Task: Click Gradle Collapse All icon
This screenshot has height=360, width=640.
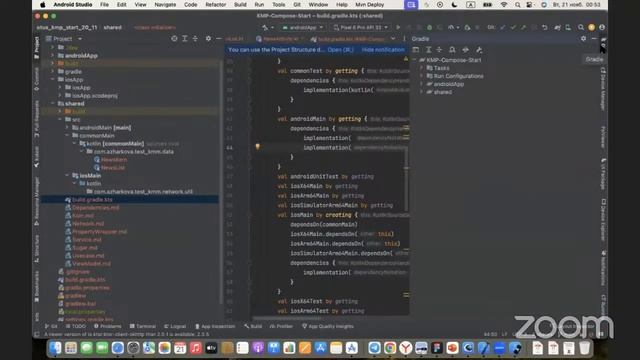Action: [x=439, y=50]
